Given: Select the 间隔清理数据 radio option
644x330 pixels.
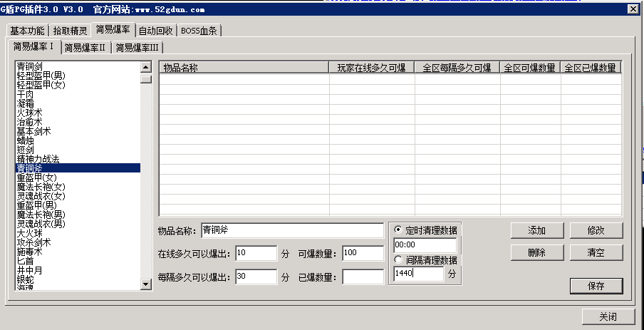Looking at the screenshot, I should pyautogui.click(x=425, y=260).
